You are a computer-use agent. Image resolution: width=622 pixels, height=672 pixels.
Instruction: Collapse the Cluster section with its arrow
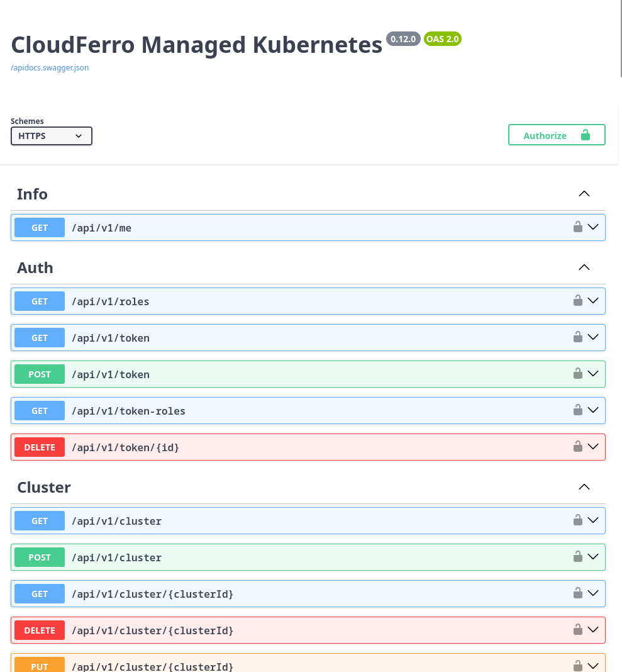tap(584, 487)
